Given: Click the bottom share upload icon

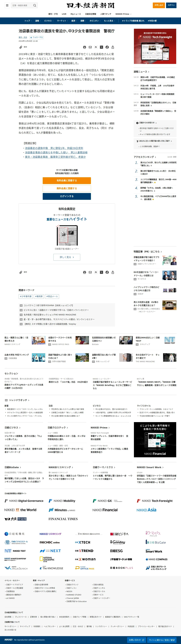Looking at the screenshot, I should [113, 272].
